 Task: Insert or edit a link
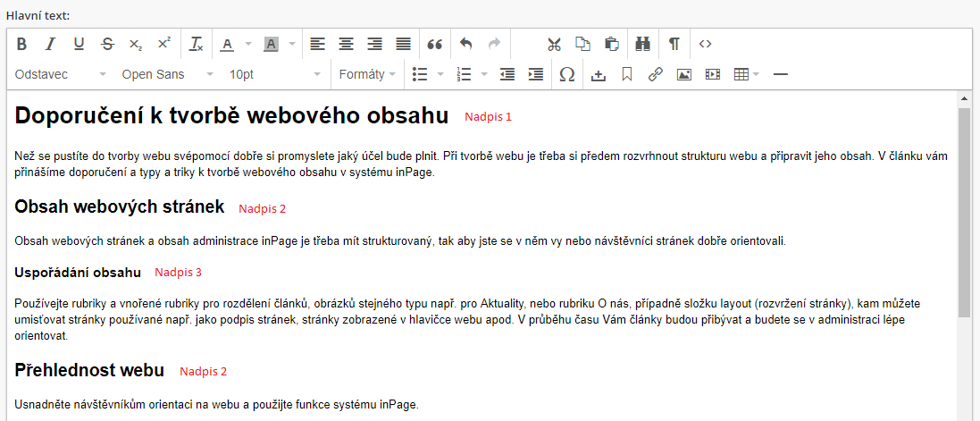point(655,74)
